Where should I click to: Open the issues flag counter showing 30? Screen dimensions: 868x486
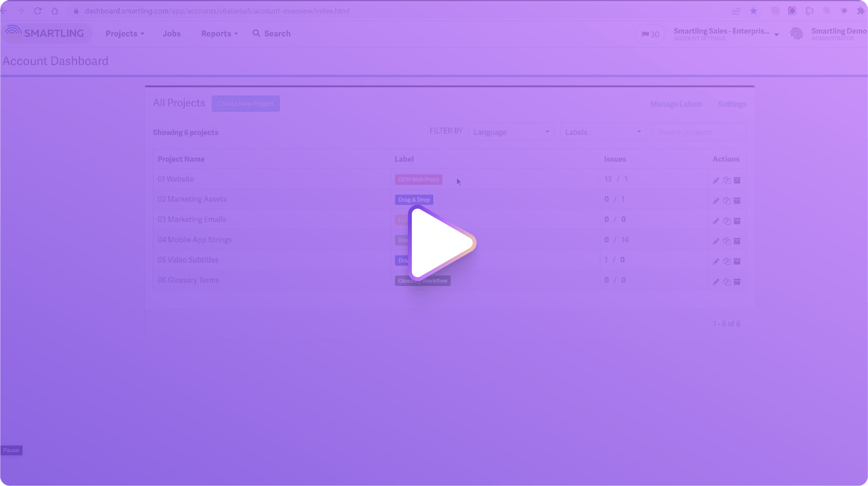[x=650, y=34]
